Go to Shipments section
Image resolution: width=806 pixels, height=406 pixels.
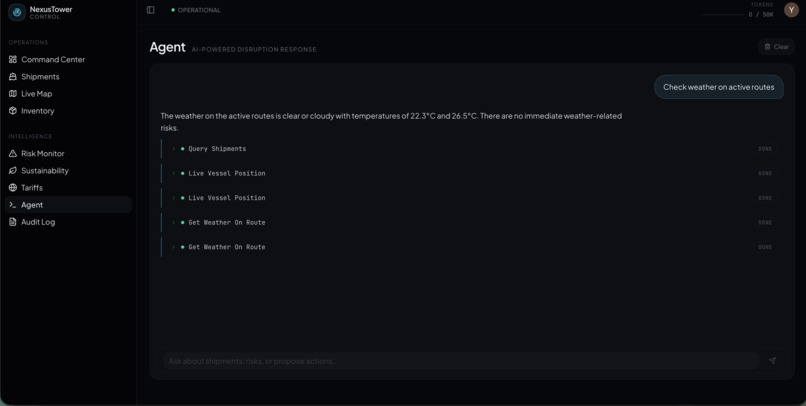[68, 77]
